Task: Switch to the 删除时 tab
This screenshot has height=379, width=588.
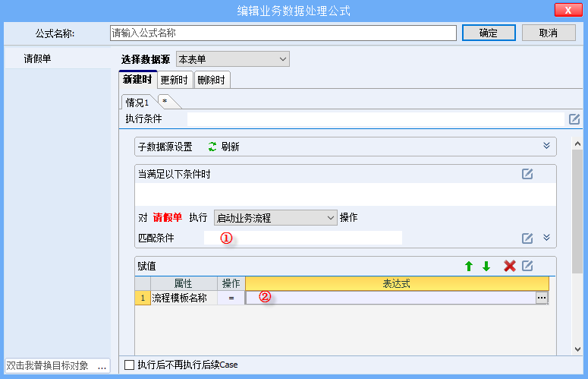Action: click(x=212, y=80)
